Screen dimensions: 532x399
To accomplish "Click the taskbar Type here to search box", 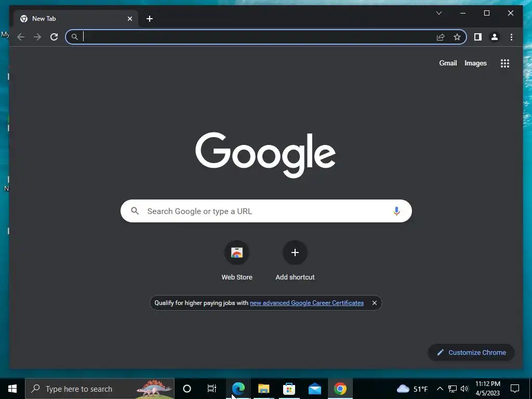I will 100,389.
